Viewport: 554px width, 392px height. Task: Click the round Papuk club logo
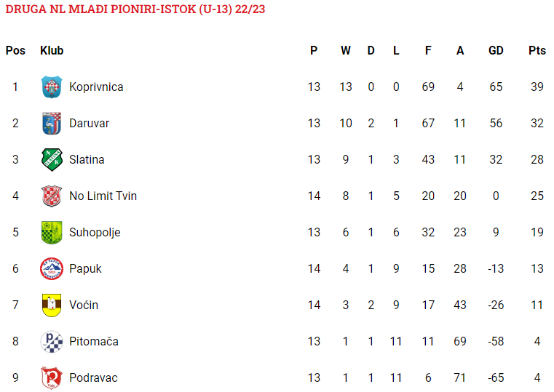(x=52, y=268)
